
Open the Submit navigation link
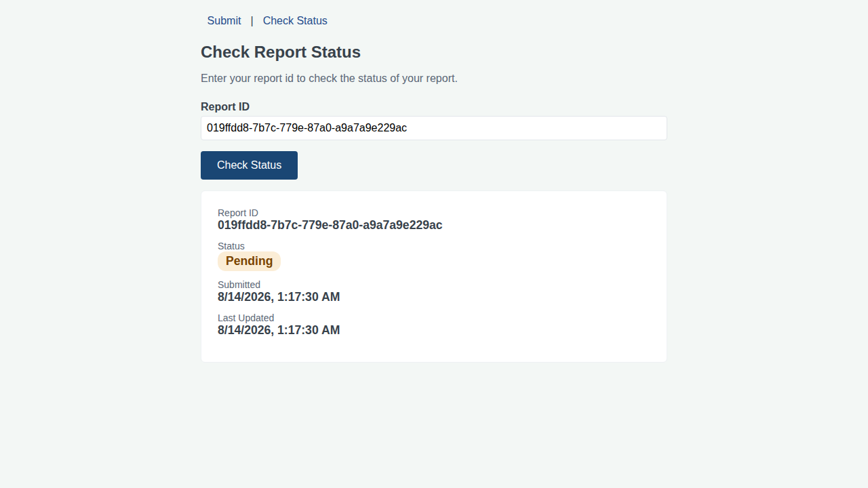(224, 21)
